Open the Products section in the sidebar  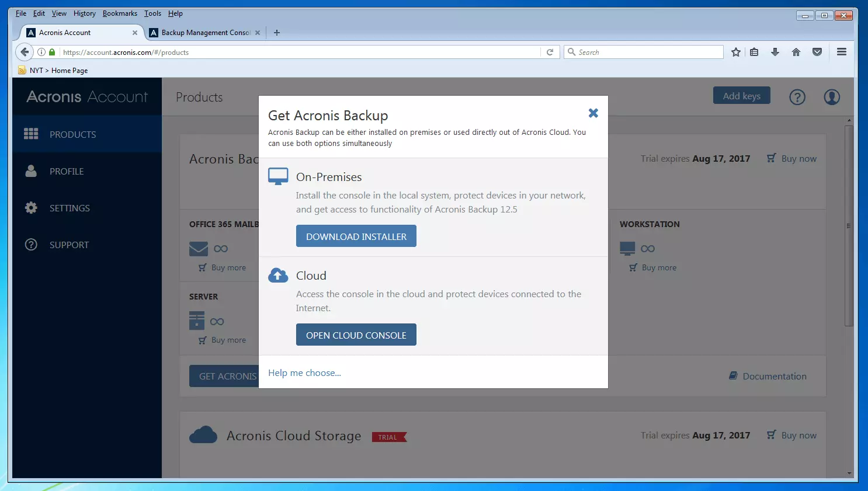click(x=87, y=134)
